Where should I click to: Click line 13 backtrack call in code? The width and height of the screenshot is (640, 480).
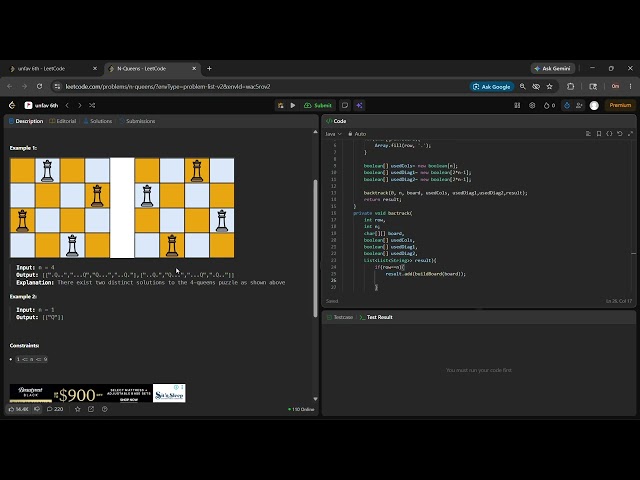click(x=445, y=193)
